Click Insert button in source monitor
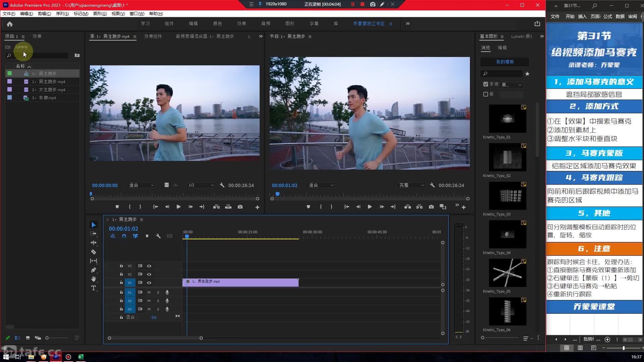Screen dimensions: 644x362 [216, 207]
